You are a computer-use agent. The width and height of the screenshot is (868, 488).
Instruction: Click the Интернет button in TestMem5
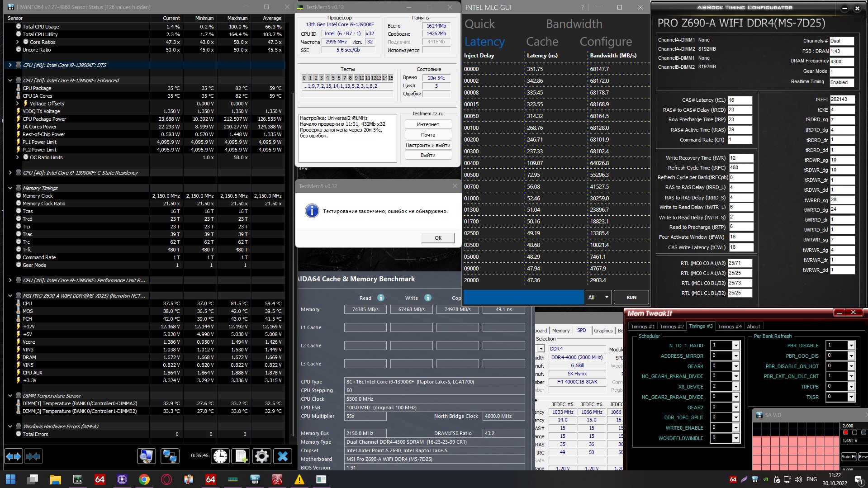[x=428, y=124]
